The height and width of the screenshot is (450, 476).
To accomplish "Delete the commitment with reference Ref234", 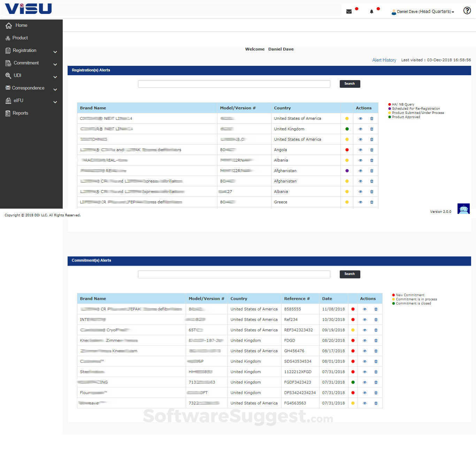I will tap(376, 319).
